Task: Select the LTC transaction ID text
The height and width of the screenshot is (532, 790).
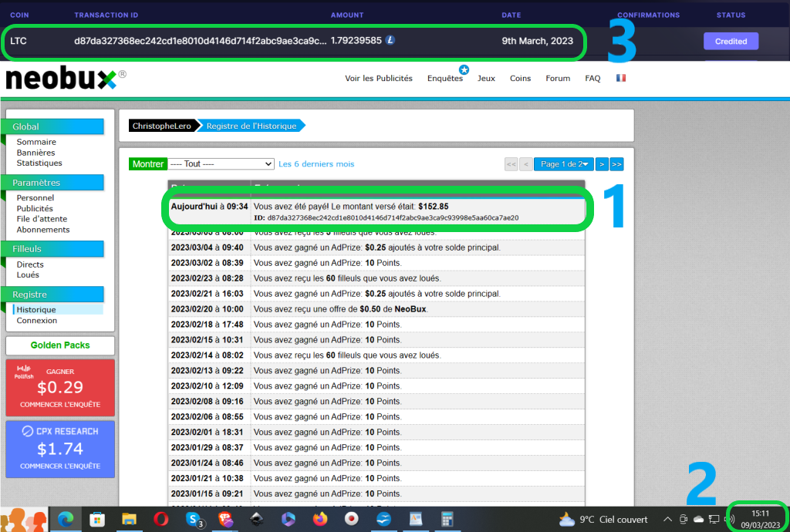Action: click(x=200, y=41)
